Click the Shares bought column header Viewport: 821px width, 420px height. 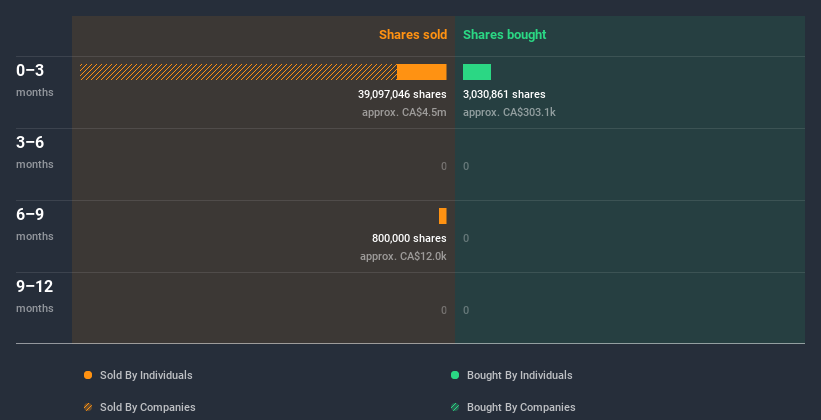tap(505, 35)
